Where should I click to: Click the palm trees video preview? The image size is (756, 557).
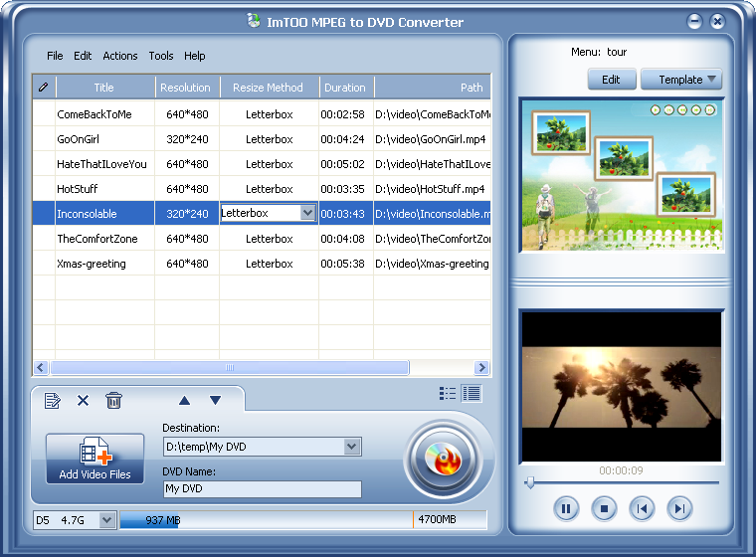click(x=622, y=387)
